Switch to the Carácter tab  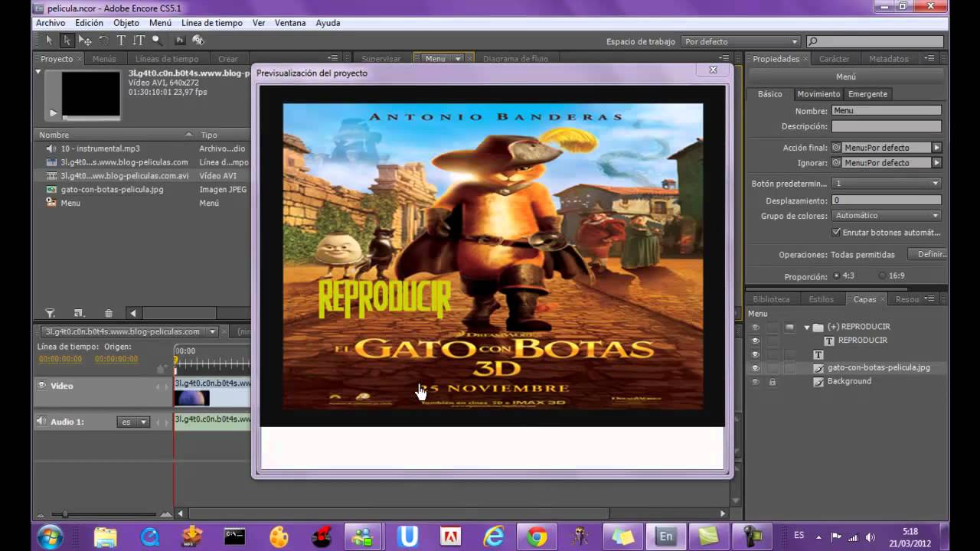[834, 59]
